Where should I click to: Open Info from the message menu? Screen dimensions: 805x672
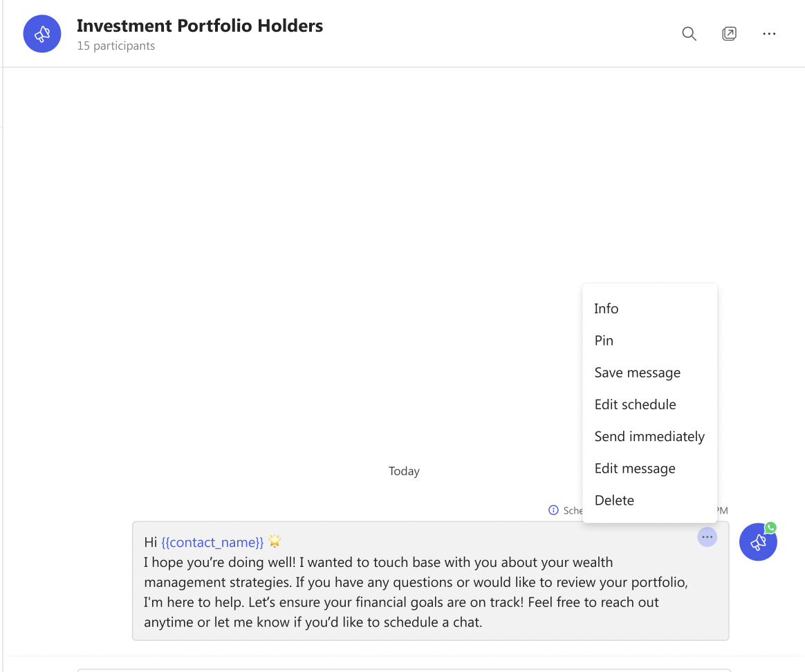pos(606,308)
